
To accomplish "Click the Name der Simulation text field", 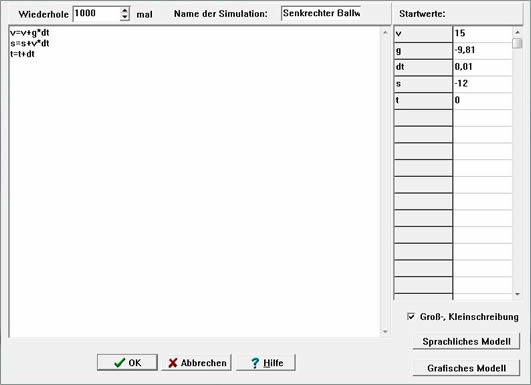I will pos(321,13).
